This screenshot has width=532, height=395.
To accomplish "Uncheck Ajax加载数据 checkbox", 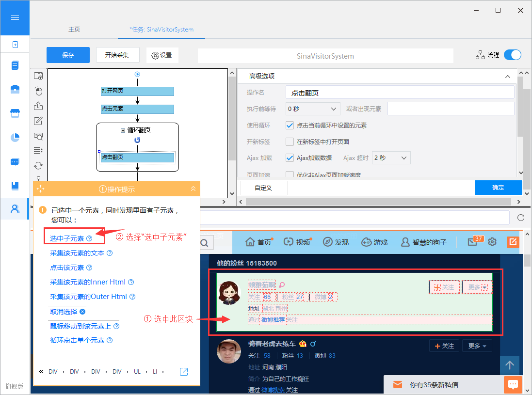I will coord(290,158).
